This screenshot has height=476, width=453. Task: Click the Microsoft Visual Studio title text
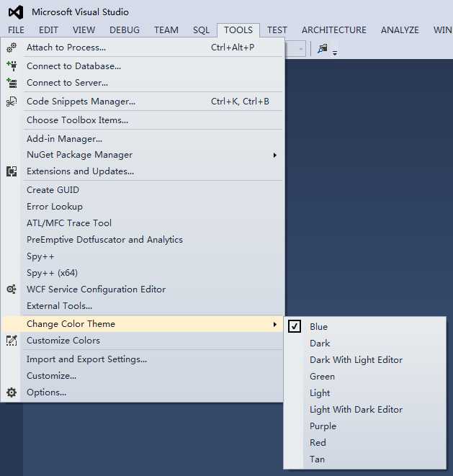(80, 12)
